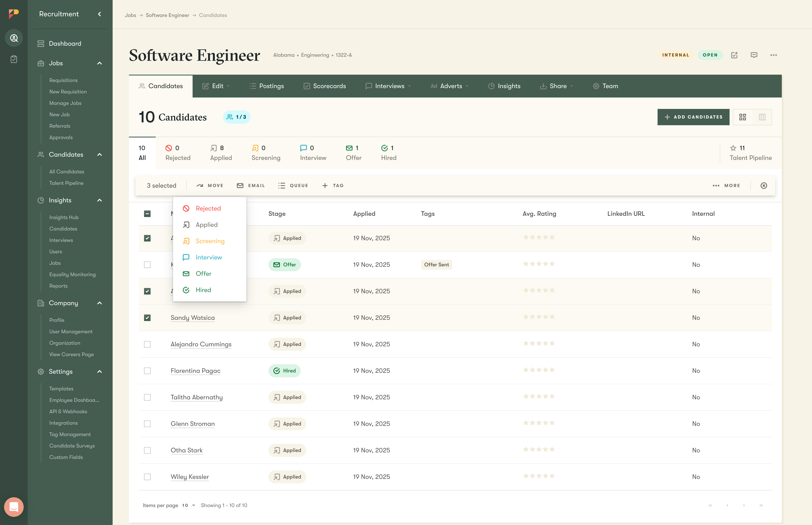Viewport: 812px width, 525px height.
Task: Collapse the Jobs sidebar section
Action: 100,63
